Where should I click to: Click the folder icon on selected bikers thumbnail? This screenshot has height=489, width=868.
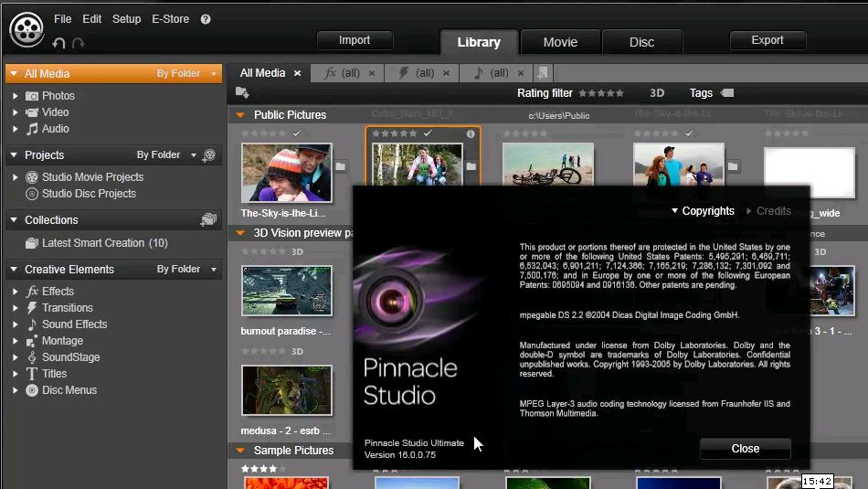pyautogui.click(x=471, y=166)
